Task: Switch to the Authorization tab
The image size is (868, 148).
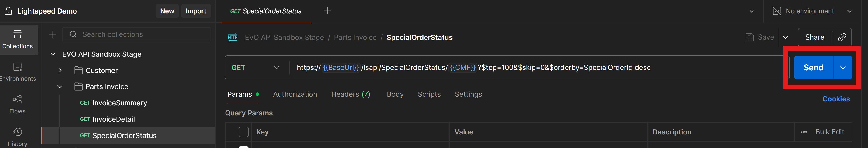Action: 295,94
